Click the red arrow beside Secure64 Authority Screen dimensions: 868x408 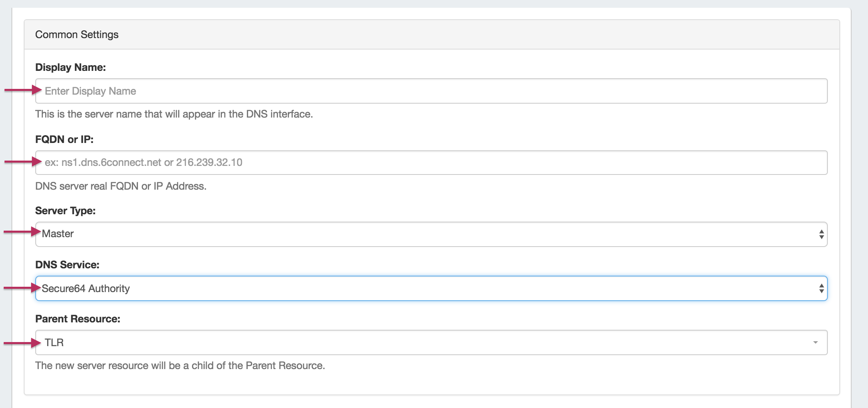(x=22, y=288)
